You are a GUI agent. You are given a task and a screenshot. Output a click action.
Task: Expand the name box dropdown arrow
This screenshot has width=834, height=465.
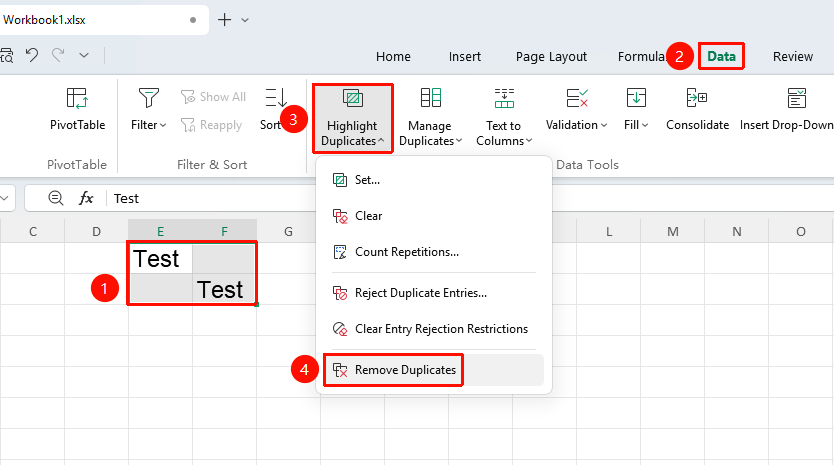(x=5, y=198)
